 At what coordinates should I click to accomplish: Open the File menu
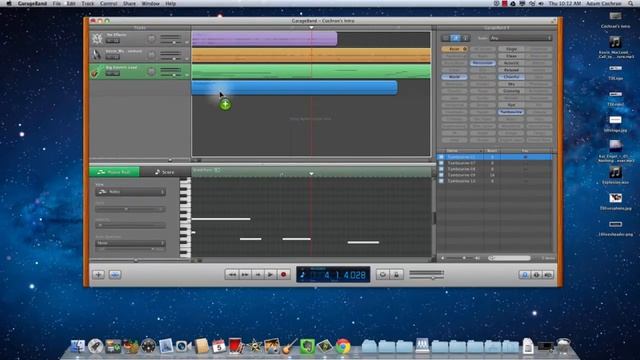tap(57, 3)
